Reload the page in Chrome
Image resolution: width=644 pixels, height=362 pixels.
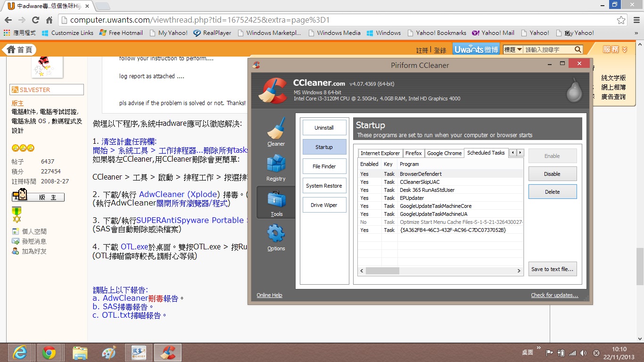coord(35,20)
